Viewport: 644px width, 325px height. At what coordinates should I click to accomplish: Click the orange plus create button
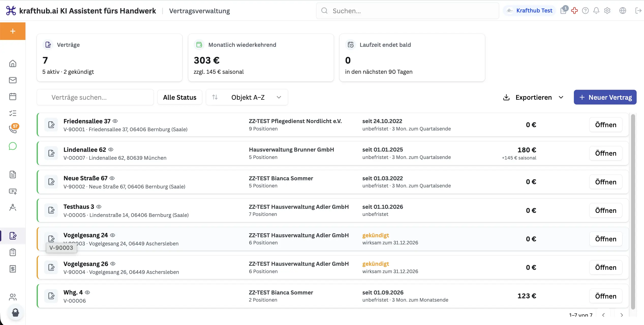13,31
